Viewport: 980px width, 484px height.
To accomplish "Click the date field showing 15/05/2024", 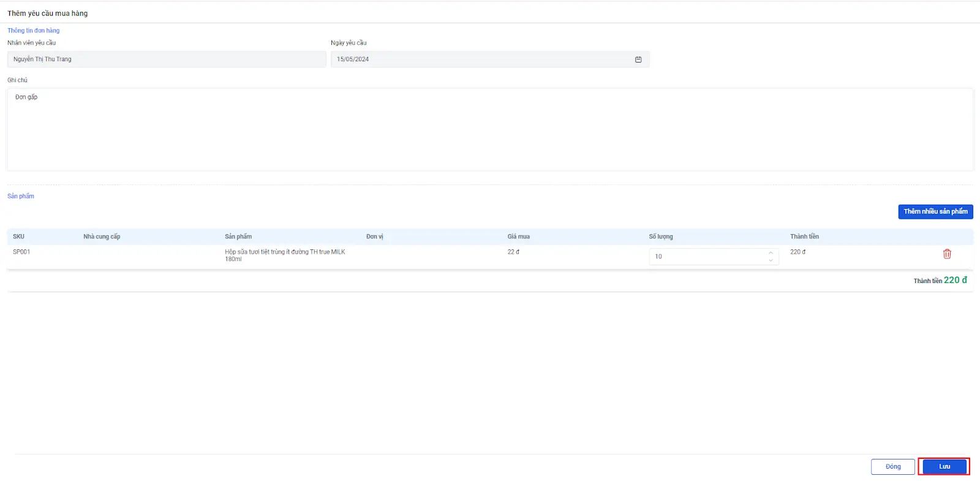I will click(x=490, y=59).
